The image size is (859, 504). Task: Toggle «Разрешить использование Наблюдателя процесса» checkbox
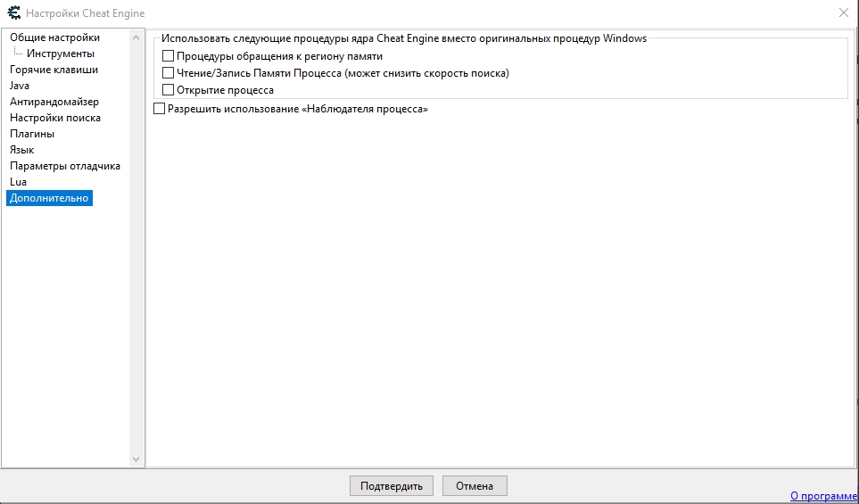[159, 109]
